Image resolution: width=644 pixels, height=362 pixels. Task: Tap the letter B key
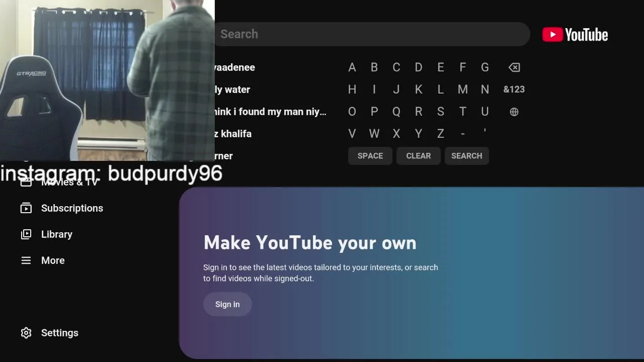[374, 67]
